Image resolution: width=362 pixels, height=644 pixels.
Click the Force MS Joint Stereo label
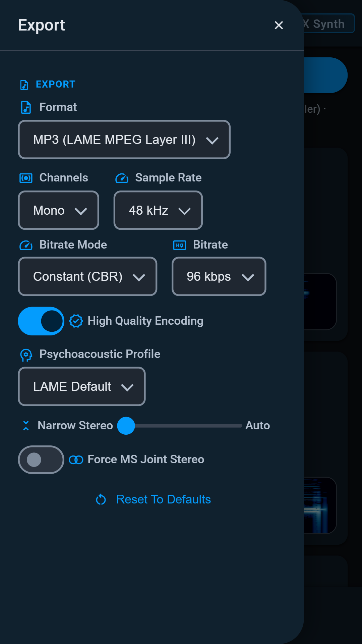pyautogui.click(x=146, y=460)
